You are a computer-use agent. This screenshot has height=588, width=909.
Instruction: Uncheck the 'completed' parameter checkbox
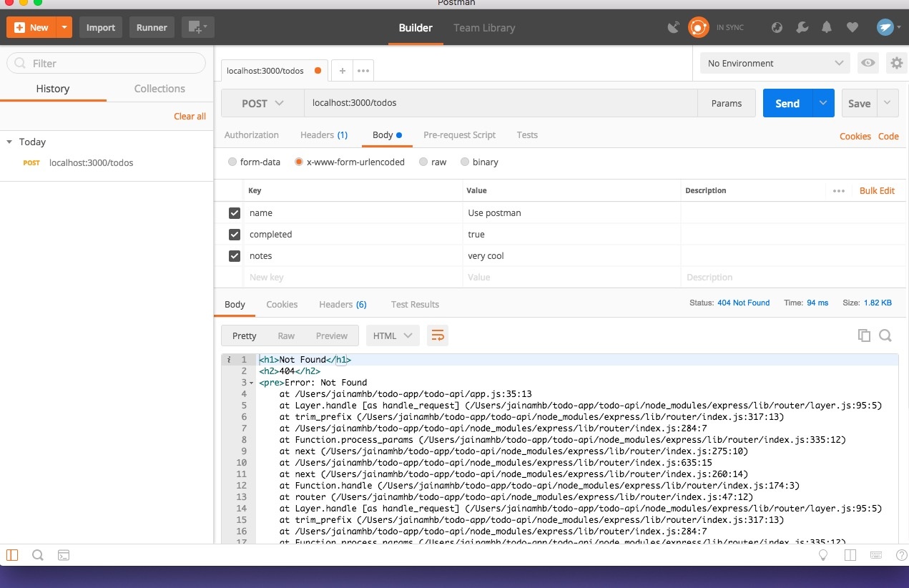click(x=235, y=235)
